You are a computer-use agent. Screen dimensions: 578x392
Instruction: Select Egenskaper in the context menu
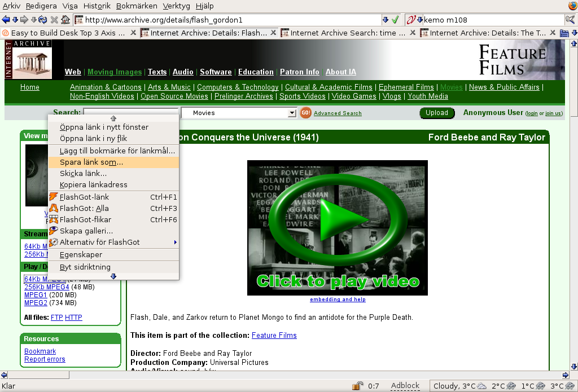pyautogui.click(x=113, y=254)
